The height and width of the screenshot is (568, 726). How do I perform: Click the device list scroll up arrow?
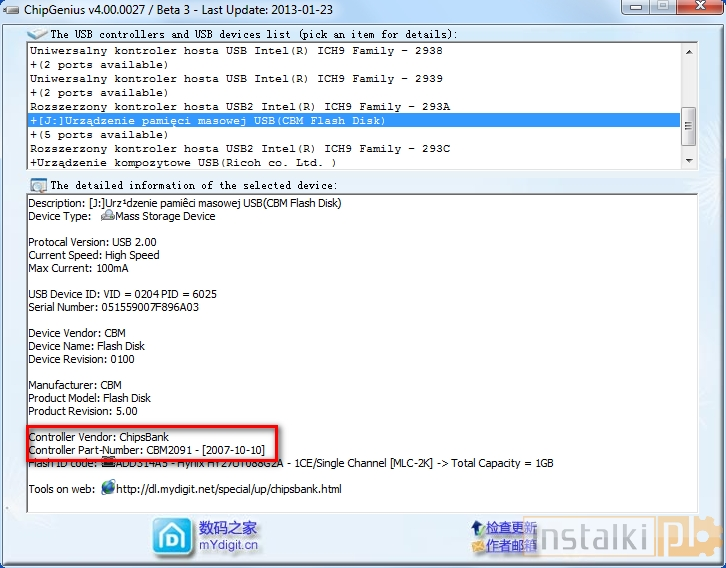tap(688, 52)
